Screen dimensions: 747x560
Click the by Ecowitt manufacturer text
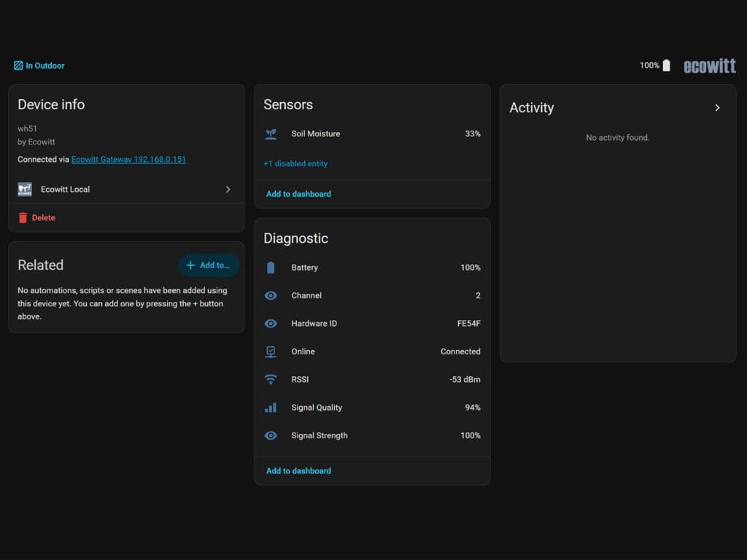point(36,142)
